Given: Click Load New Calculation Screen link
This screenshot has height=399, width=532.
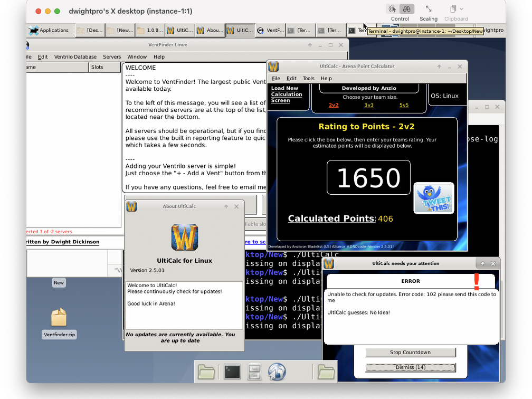Looking at the screenshot, I should [x=287, y=94].
